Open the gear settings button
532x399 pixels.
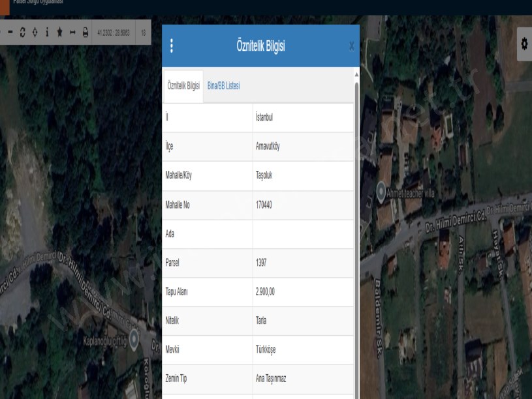point(524,42)
